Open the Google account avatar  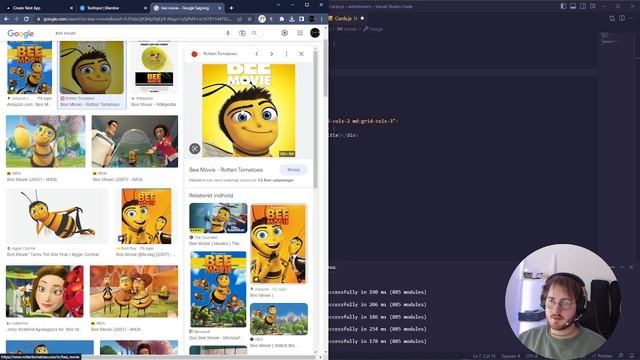(x=315, y=33)
